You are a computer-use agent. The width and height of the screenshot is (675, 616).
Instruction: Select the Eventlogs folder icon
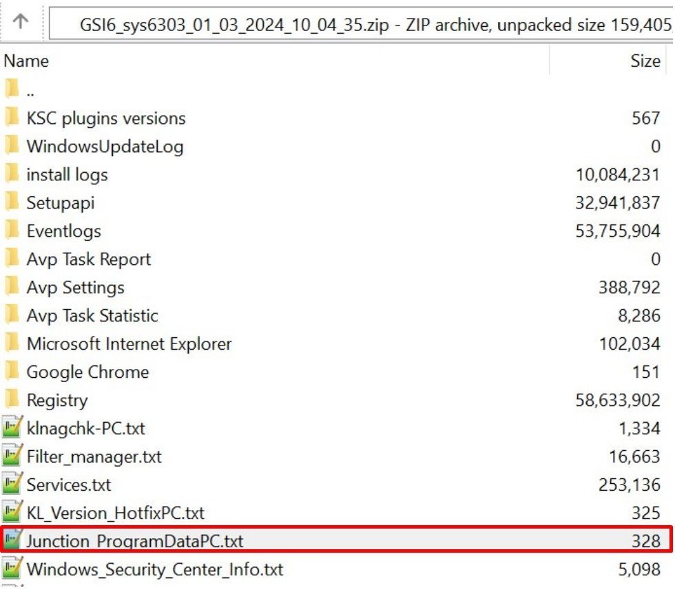(12, 230)
